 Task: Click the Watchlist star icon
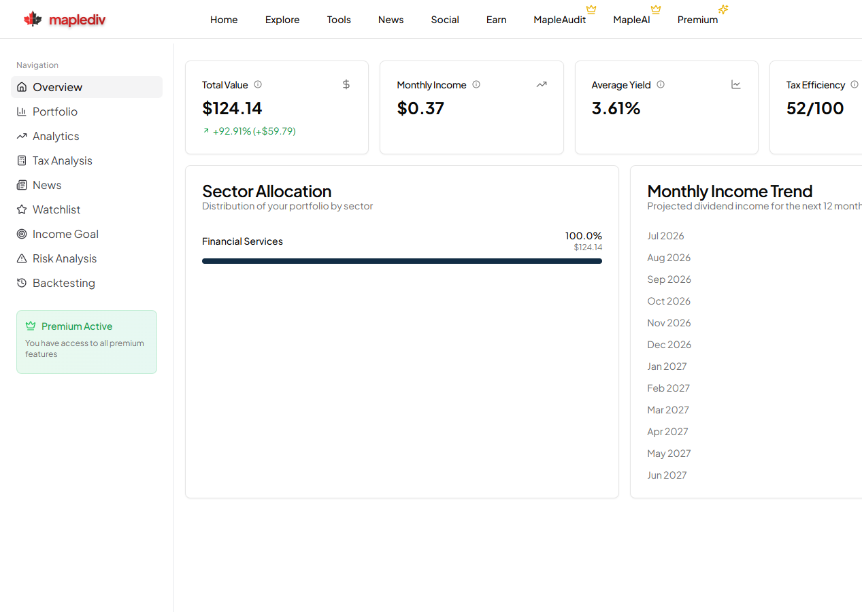[x=22, y=209]
